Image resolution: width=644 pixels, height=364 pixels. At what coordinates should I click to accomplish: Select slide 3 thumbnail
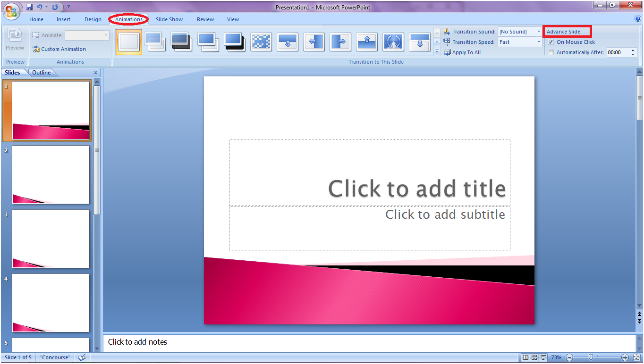(x=51, y=239)
